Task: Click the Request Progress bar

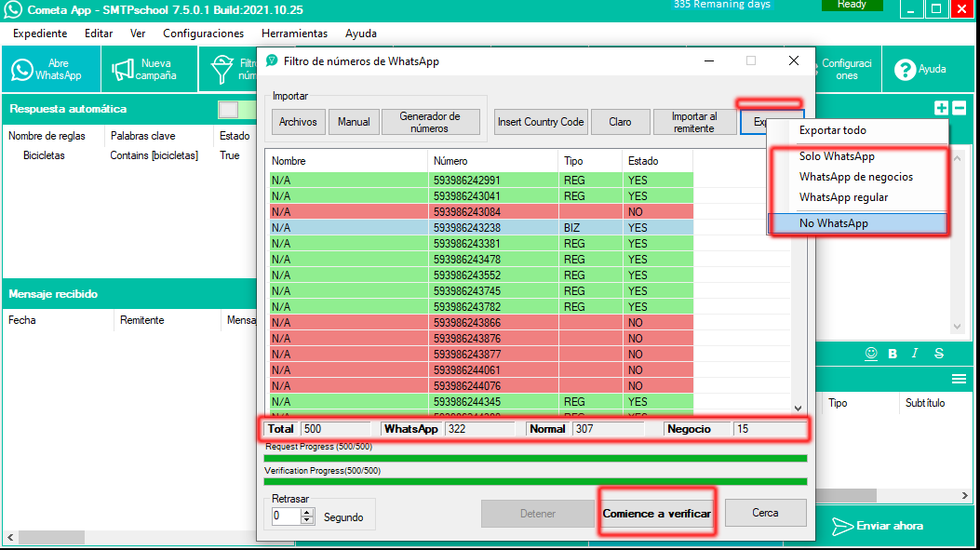Action: pyautogui.click(x=536, y=458)
